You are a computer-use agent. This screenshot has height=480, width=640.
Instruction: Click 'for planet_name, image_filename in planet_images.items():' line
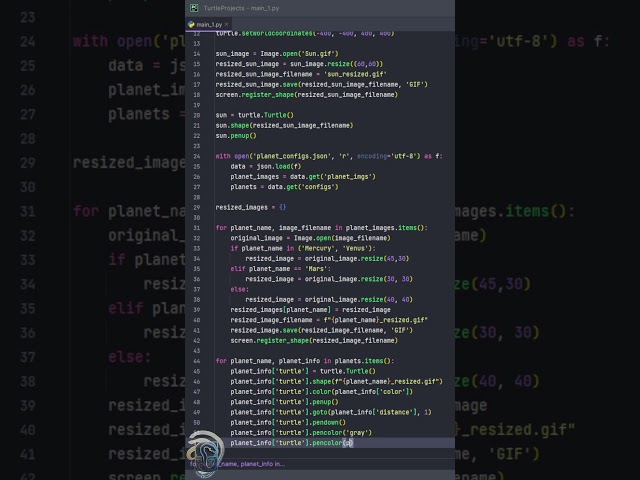tap(321, 228)
